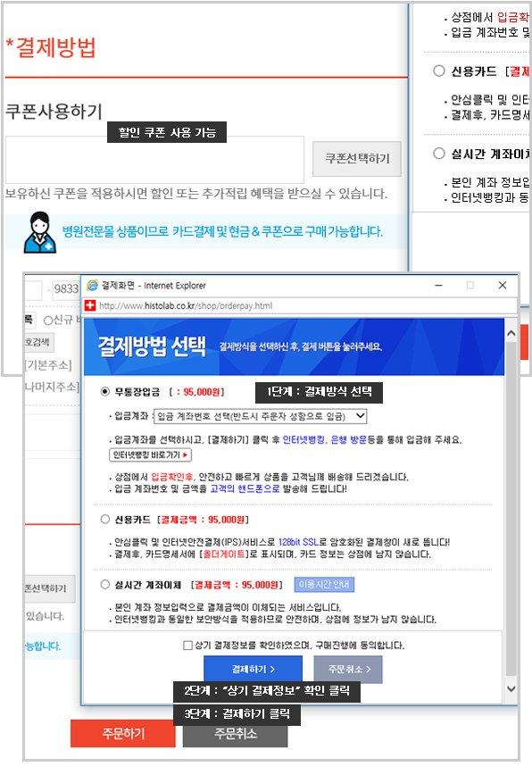Click the scrollbar up arrow in popup
Viewport: 532px width, 775px height.
(x=511, y=333)
